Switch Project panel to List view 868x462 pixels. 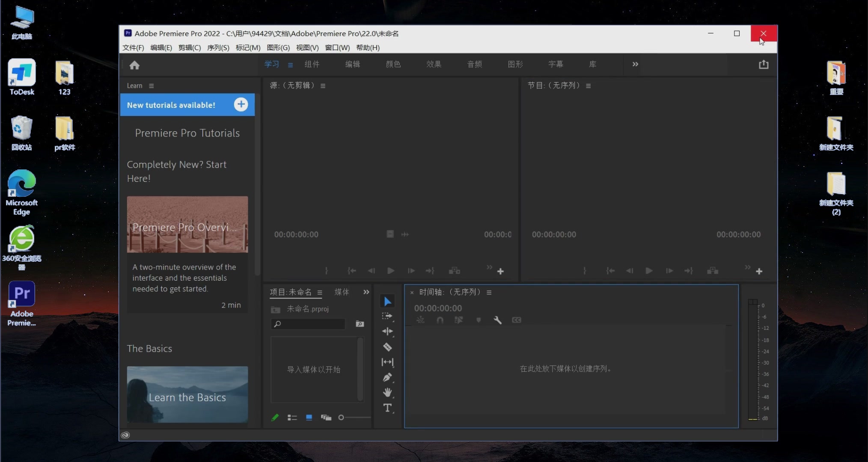point(292,418)
